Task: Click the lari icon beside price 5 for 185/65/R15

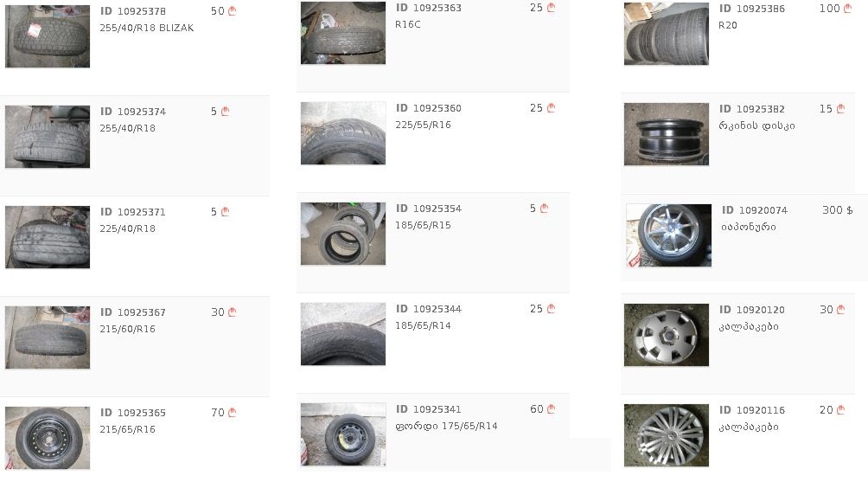Action: point(545,209)
